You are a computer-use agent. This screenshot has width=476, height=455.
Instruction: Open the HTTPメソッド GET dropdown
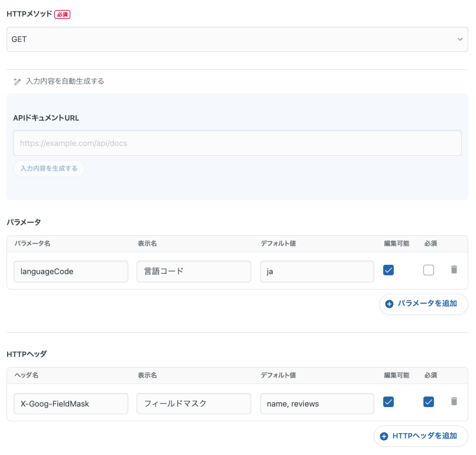(237, 39)
